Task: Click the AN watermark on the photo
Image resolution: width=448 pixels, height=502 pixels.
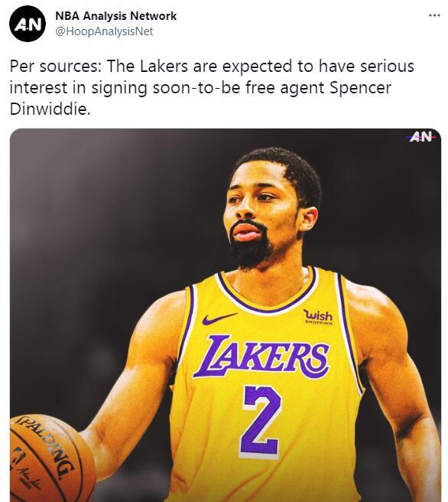Action: click(420, 137)
